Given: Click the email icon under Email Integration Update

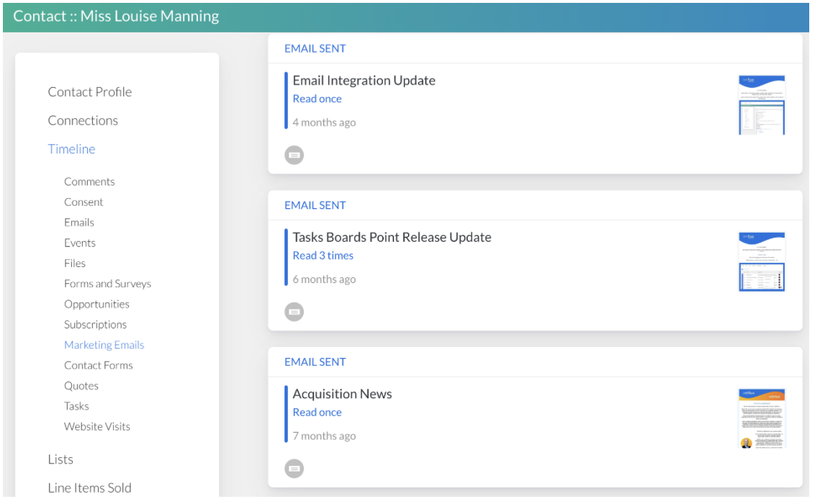Looking at the screenshot, I should [294, 155].
